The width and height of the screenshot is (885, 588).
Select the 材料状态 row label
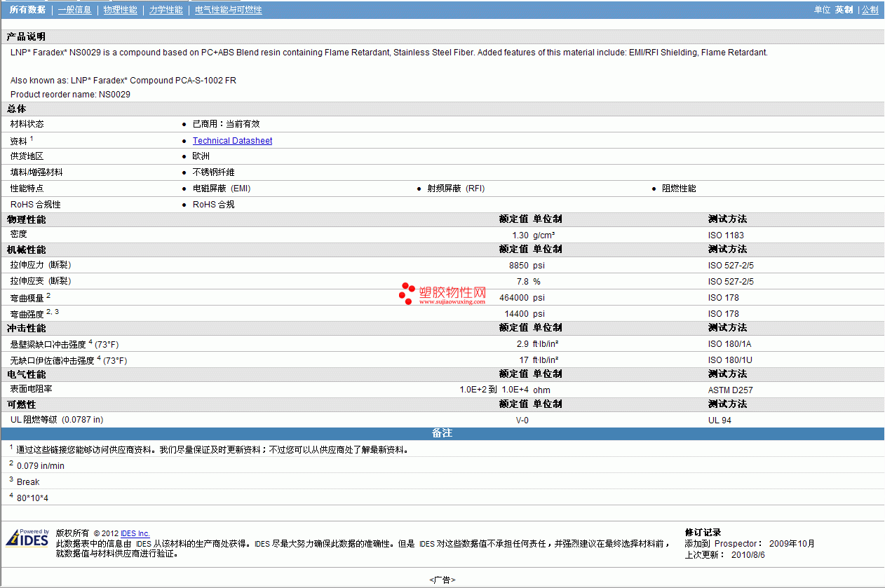point(27,124)
